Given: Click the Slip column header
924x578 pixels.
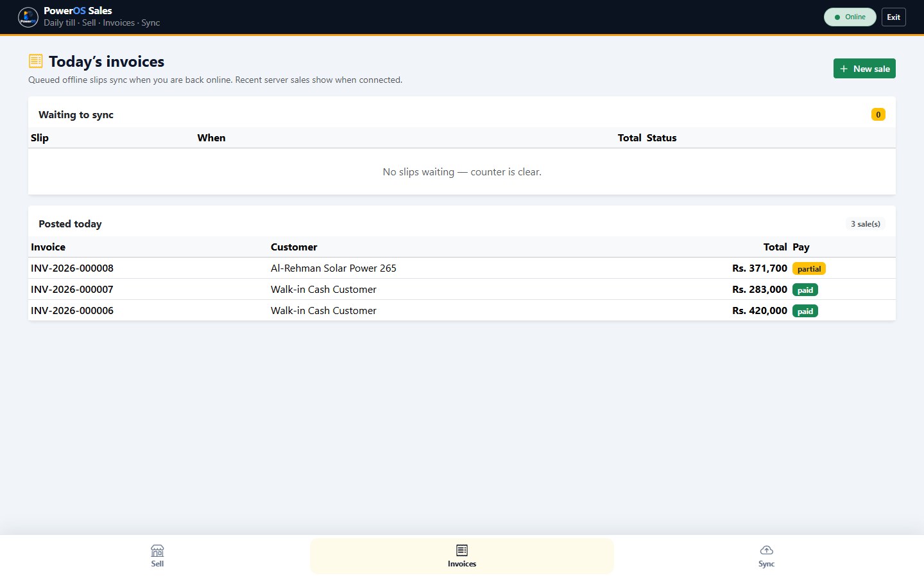Looking at the screenshot, I should click(40, 138).
